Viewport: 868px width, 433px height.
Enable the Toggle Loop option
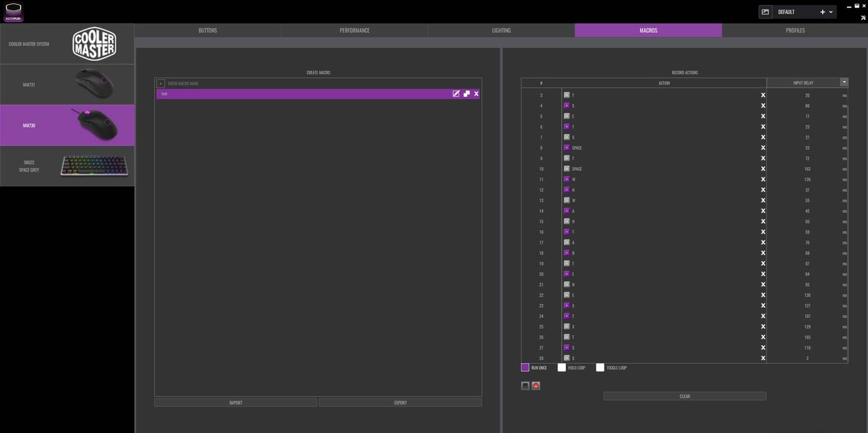pyautogui.click(x=600, y=367)
